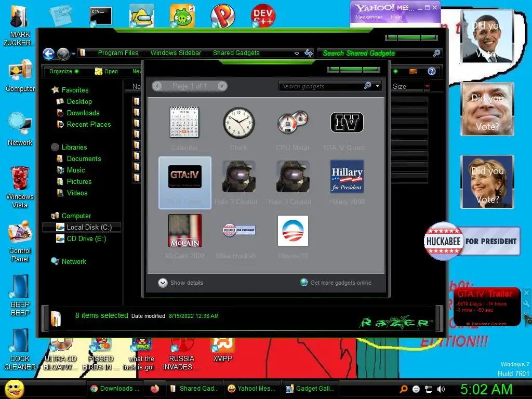Open the command prompt desktop shortcut
532x399 pixels.
coord(101,16)
